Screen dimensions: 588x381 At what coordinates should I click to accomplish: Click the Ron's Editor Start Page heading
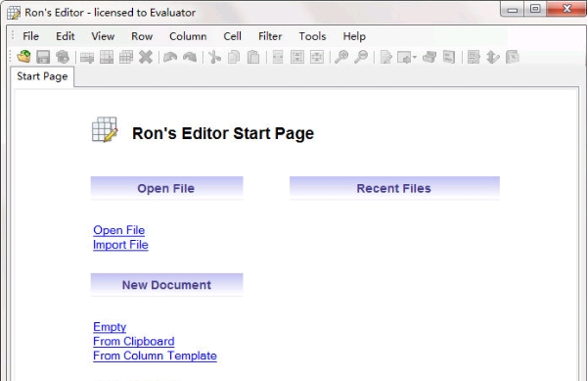click(223, 133)
